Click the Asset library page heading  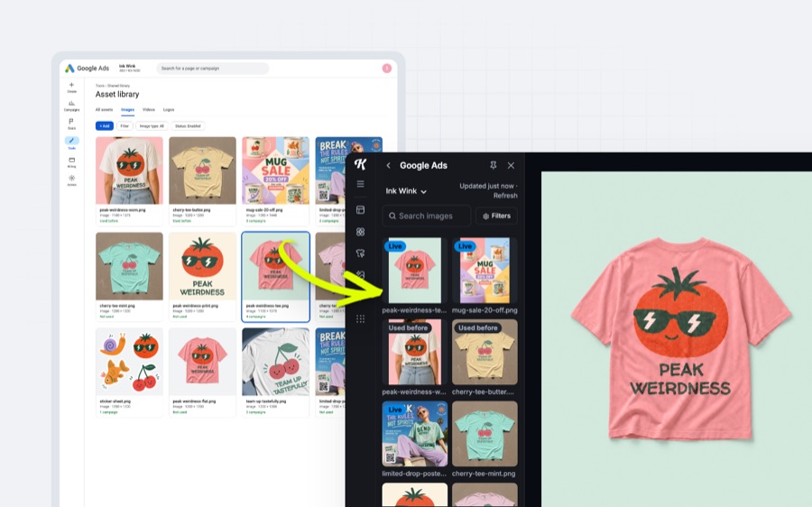[117, 94]
